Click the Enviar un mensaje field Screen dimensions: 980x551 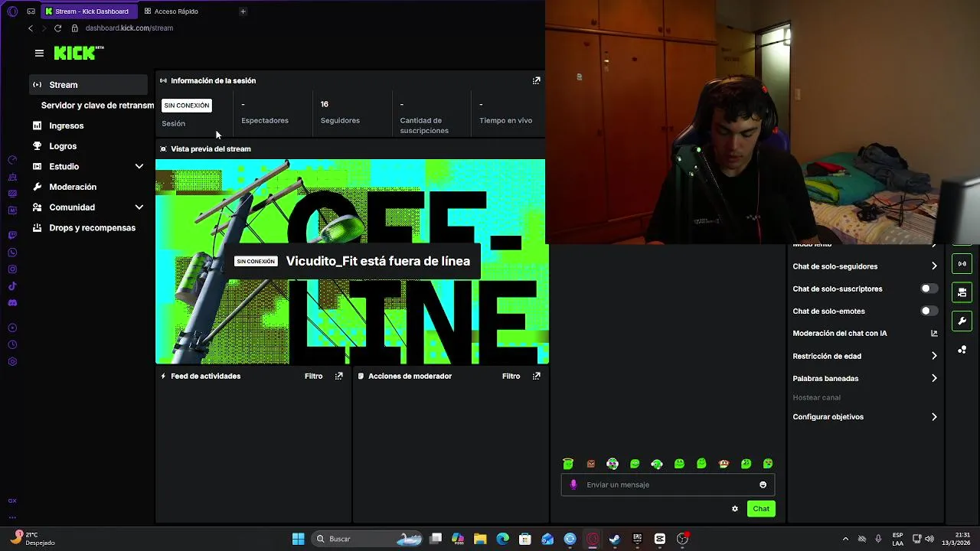(x=668, y=484)
